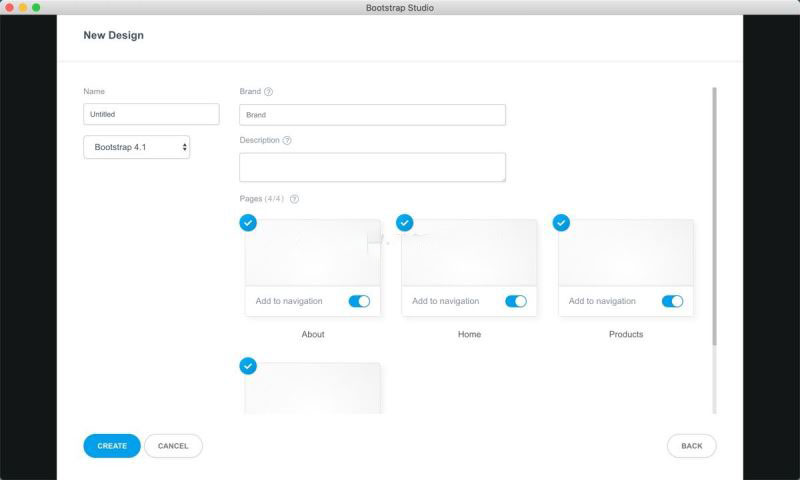Screen dimensions: 800x480
Task: Click the green maximize window button
Action: click(x=36, y=8)
